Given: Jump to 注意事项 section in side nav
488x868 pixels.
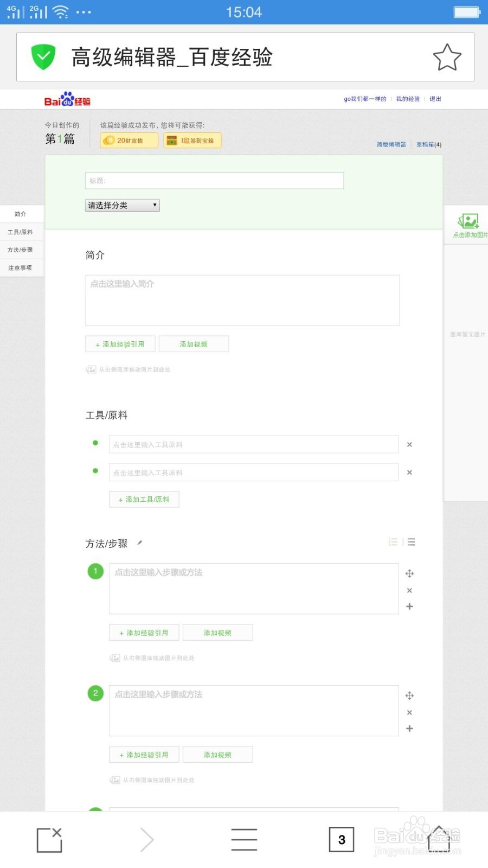Looking at the screenshot, I should pyautogui.click(x=21, y=267).
